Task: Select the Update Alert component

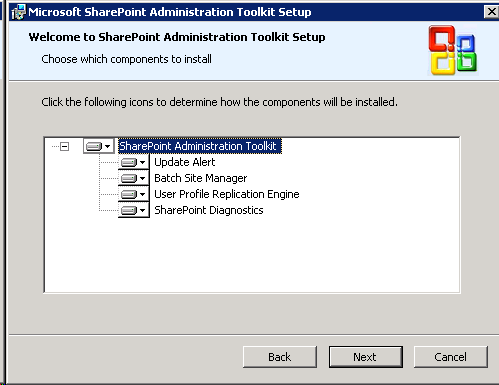Action: 185,162
